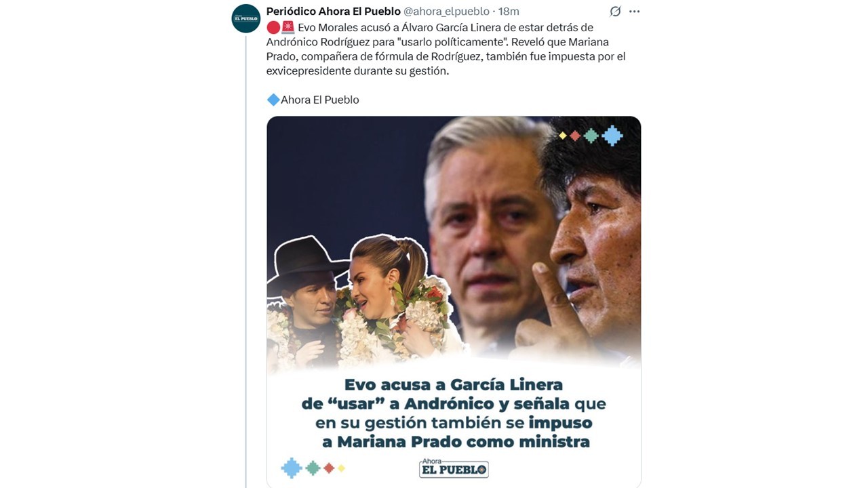
Task: Click the red diamond ornament in the image's bottom left
Action: click(x=329, y=468)
